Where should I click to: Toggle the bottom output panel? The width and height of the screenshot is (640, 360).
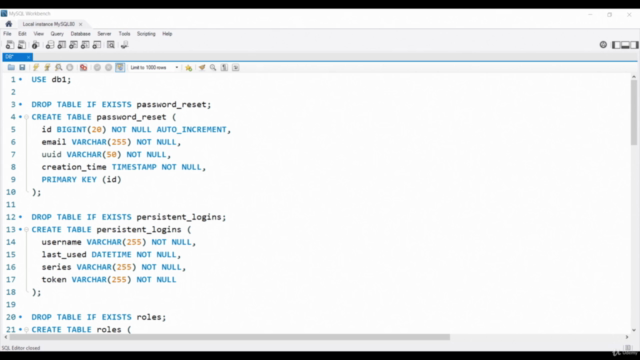pos(625,45)
